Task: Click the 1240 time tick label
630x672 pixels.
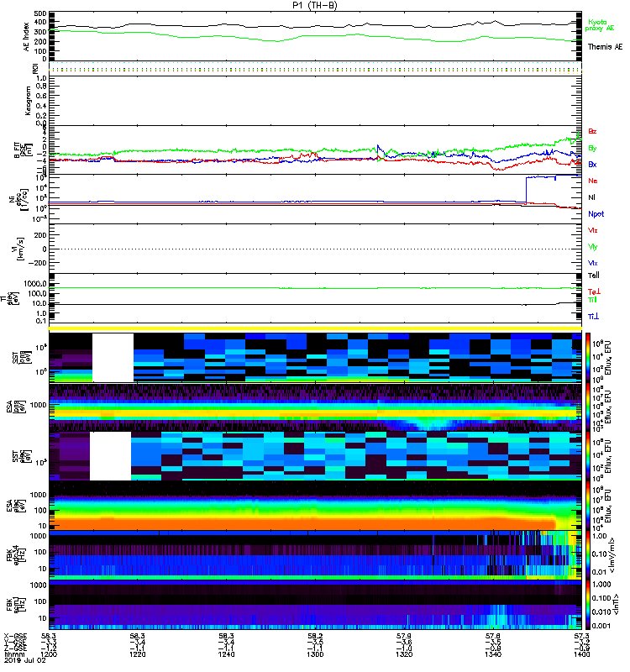Action: (x=226, y=654)
